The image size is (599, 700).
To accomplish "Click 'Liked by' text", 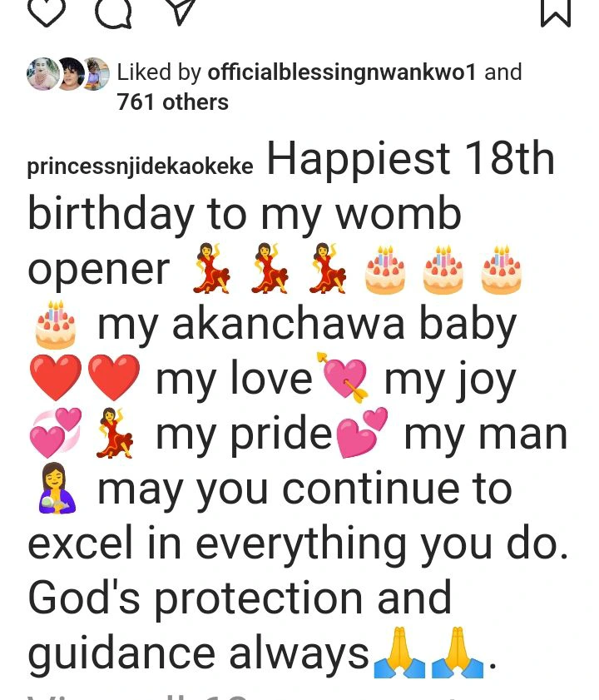I will [159, 72].
